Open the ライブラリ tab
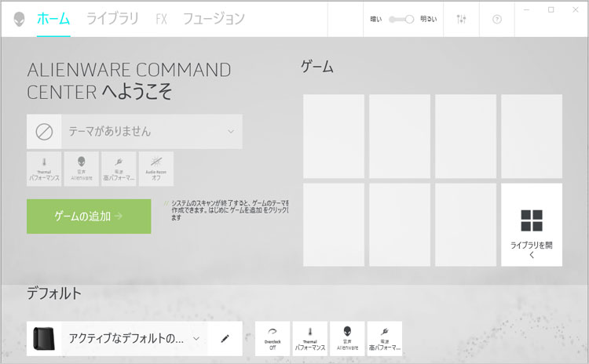Screen dimensions: 589x364 click(x=112, y=18)
